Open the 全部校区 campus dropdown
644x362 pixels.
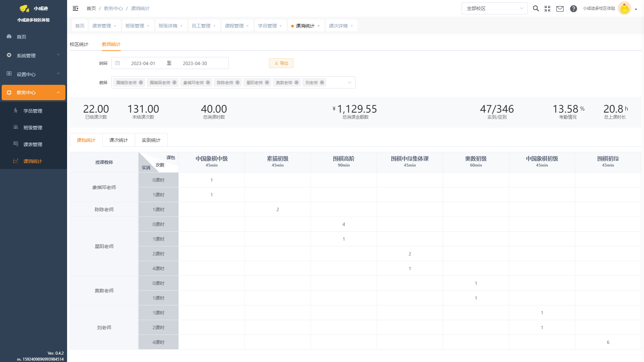pyautogui.click(x=494, y=8)
